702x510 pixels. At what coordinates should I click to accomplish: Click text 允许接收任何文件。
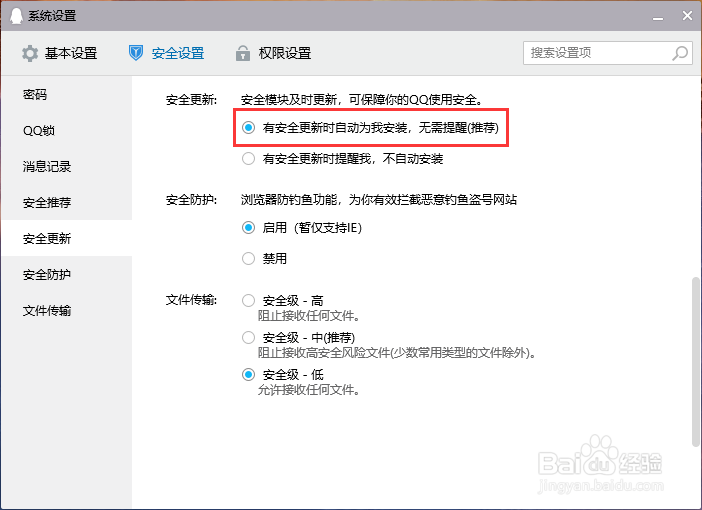point(309,390)
